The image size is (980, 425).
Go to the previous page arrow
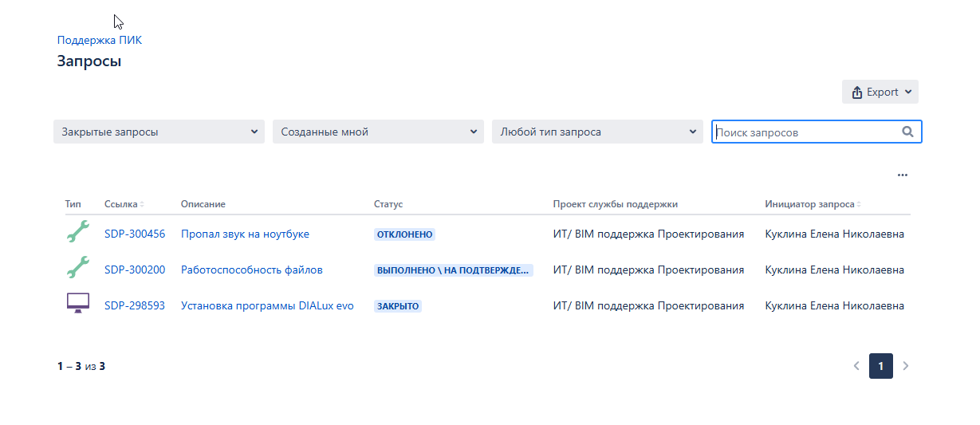tap(856, 366)
